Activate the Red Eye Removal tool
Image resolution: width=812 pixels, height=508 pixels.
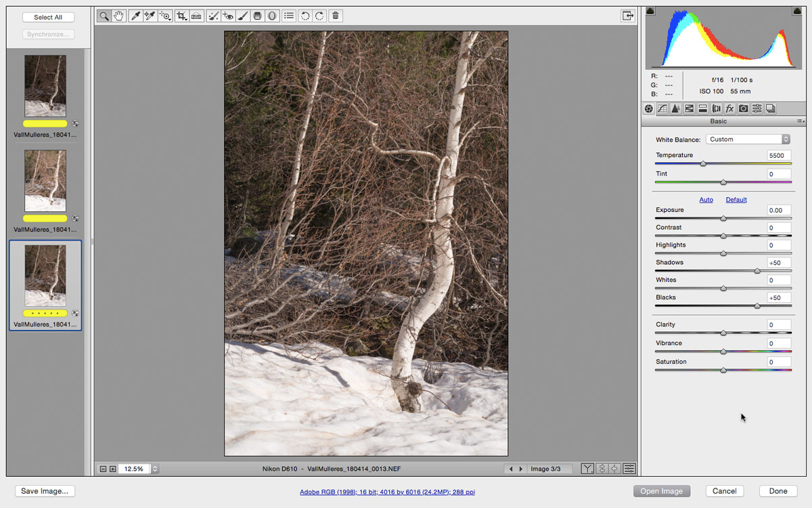228,16
